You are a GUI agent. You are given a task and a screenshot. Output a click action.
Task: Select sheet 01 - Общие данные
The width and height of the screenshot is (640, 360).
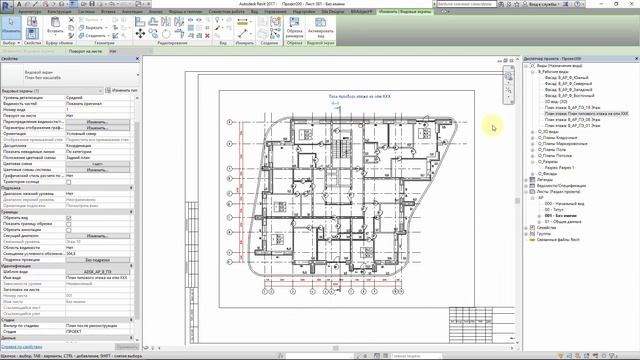[x=563, y=222]
